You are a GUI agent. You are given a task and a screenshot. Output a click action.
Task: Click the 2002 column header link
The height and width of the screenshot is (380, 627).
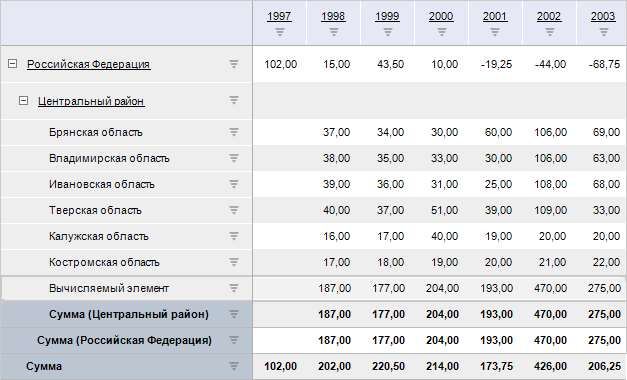549,16
